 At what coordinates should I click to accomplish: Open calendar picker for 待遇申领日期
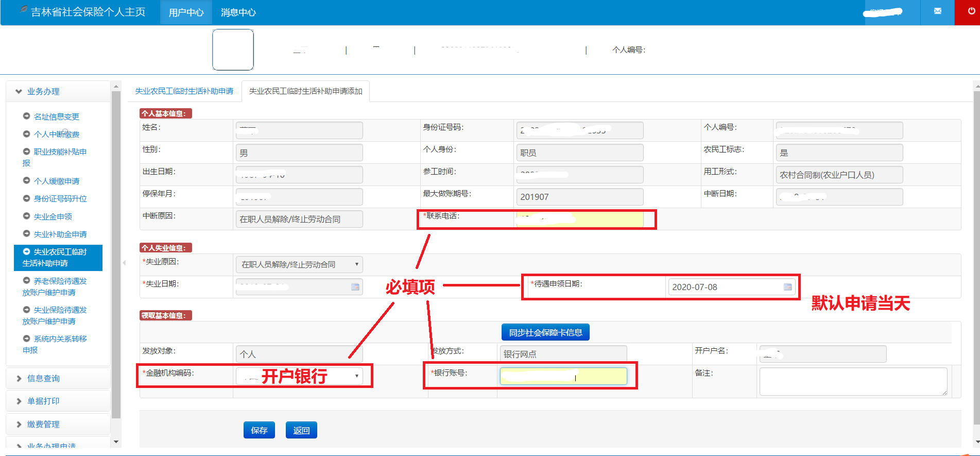[787, 287]
